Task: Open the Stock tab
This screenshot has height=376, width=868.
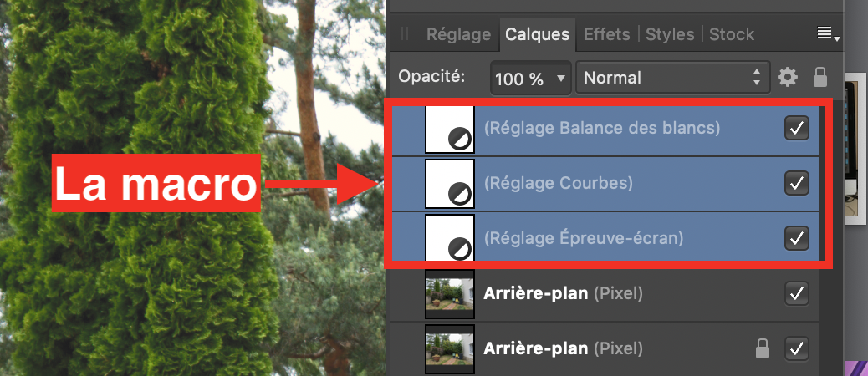Action: (731, 34)
